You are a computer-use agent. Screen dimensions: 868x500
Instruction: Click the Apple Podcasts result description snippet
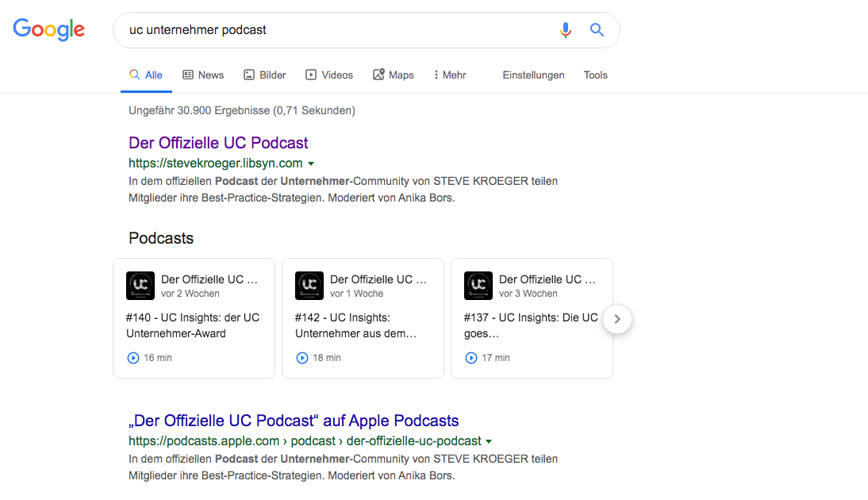point(344,467)
